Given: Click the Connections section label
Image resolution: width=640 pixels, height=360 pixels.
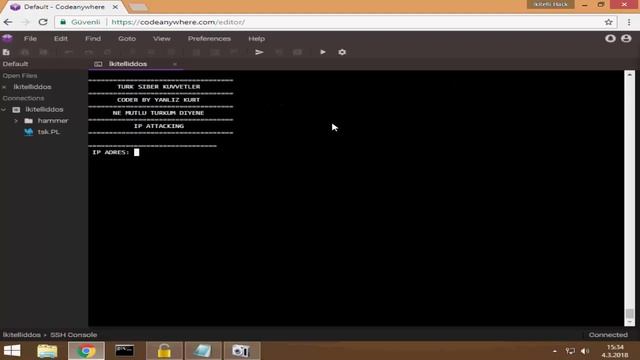Looking at the screenshot, I should 23,98.
